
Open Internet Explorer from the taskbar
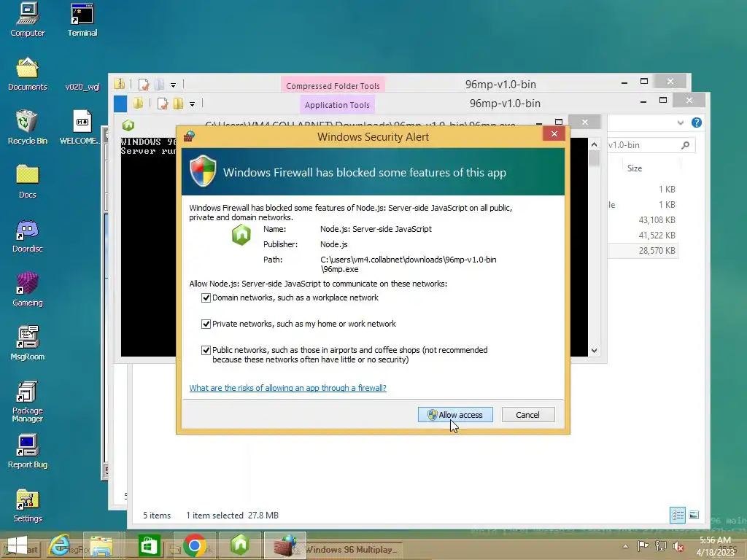(60, 545)
